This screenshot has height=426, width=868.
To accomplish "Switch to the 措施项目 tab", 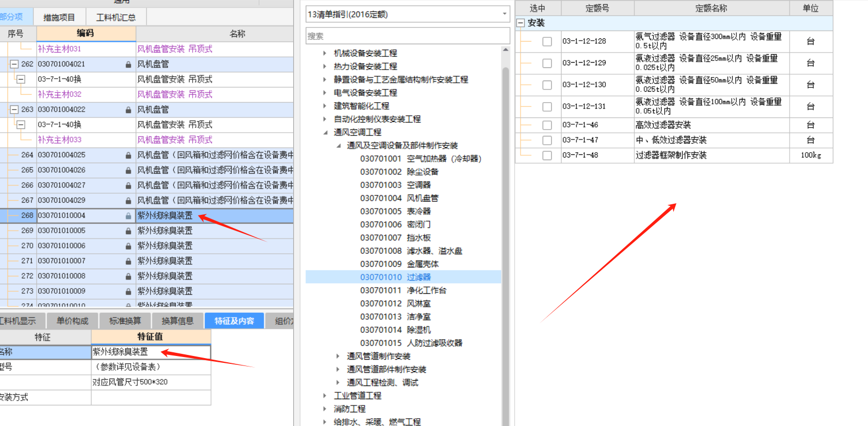I will coord(59,17).
